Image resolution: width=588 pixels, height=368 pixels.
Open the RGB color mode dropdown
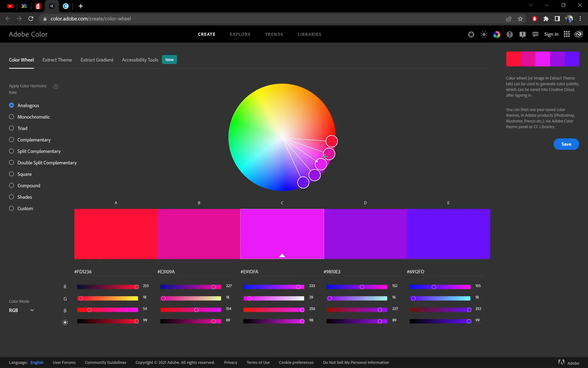pos(21,310)
